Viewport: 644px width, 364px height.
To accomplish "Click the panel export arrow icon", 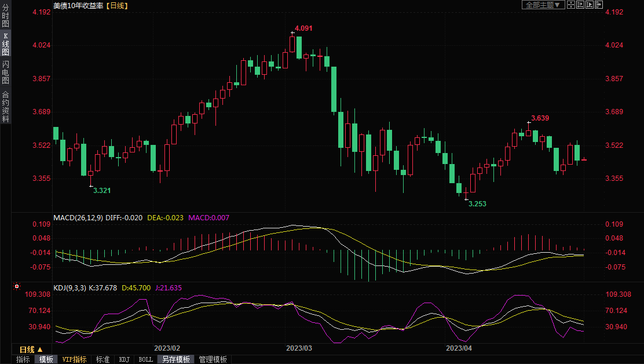I will click(599, 5).
